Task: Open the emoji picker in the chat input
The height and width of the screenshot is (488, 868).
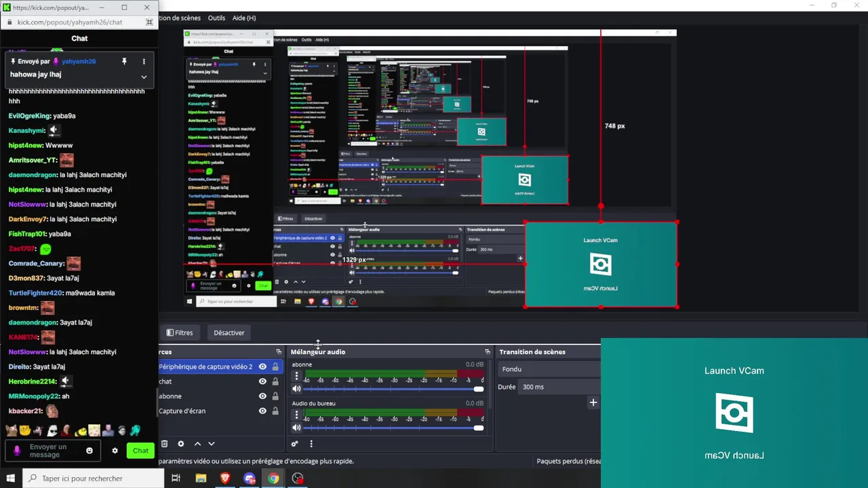Action: pos(90,451)
